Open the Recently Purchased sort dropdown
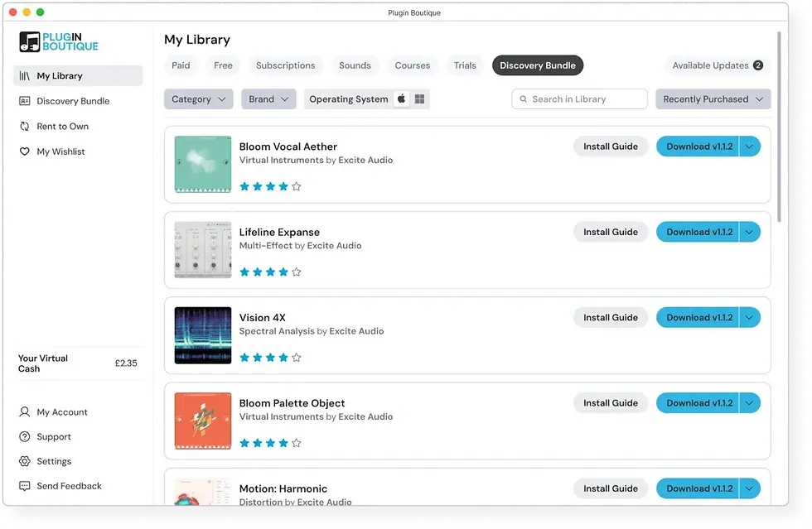 click(x=713, y=99)
